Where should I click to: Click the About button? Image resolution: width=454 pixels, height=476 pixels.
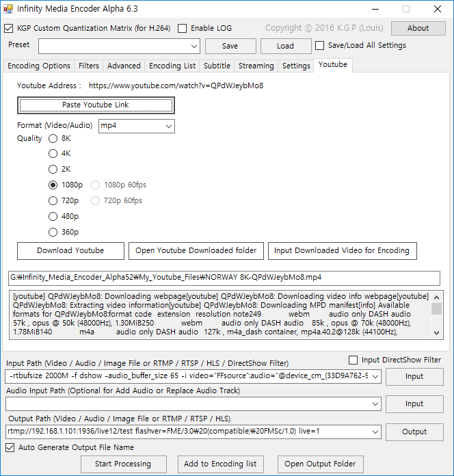click(418, 28)
